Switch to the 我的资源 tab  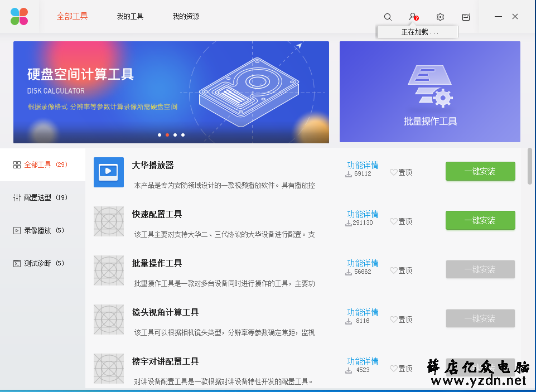coord(186,16)
